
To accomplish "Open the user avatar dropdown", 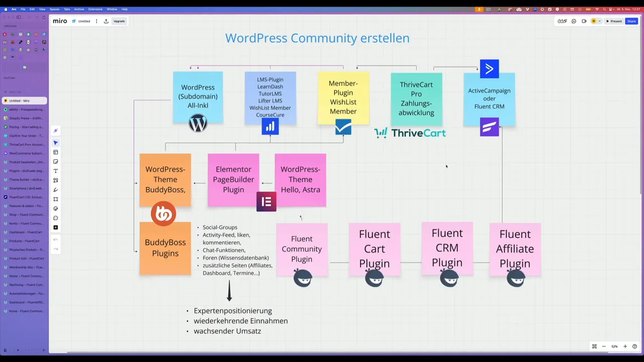I will click(x=596, y=21).
